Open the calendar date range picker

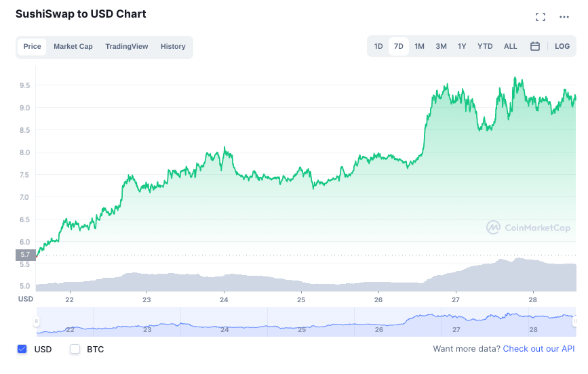click(534, 46)
